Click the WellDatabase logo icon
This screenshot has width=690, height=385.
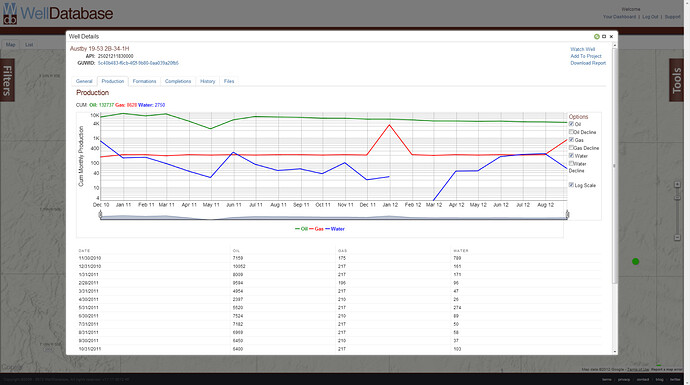tap(10, 14)
